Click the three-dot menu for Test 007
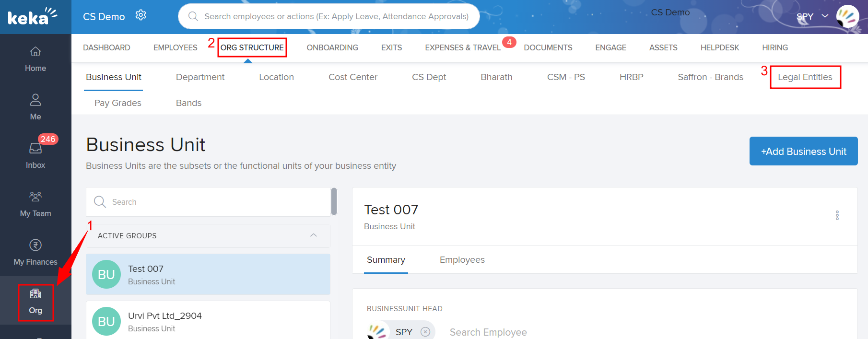Image resolution: width=868 pixels, height=339 pixels. pyautogui.click(x=837, y=215)
